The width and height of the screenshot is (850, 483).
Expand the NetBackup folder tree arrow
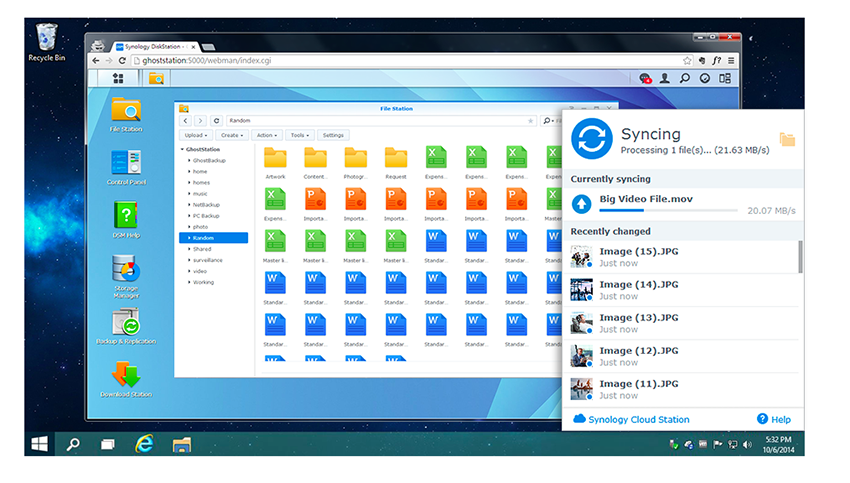(x=189, y=205)
